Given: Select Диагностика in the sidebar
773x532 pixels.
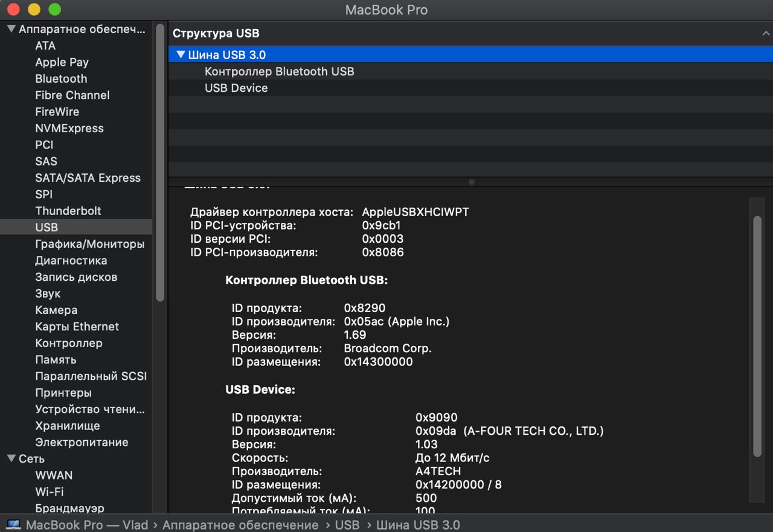Looking at the screenshot, I should (71, 260).
